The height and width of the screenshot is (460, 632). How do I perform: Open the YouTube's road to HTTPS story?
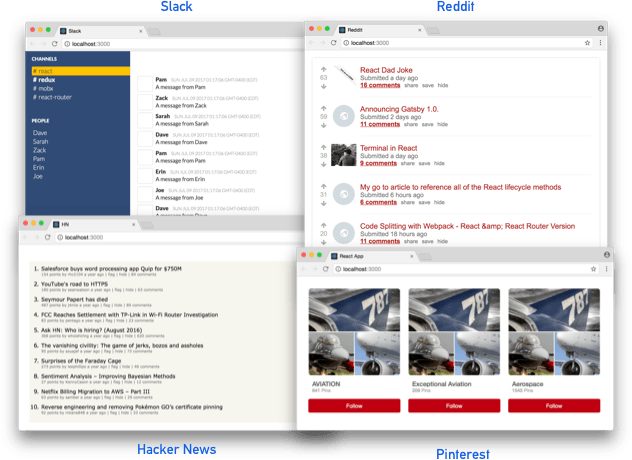(x=74, y=284)
